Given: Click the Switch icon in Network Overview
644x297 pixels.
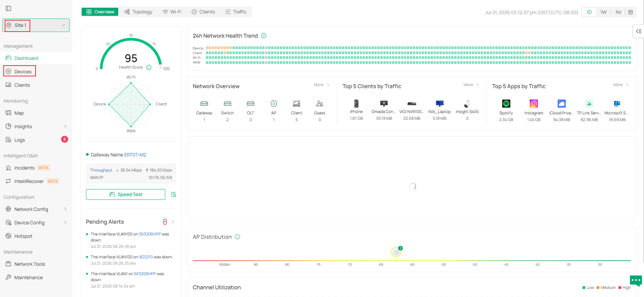Looking at the screenshot, I should 227,103.
